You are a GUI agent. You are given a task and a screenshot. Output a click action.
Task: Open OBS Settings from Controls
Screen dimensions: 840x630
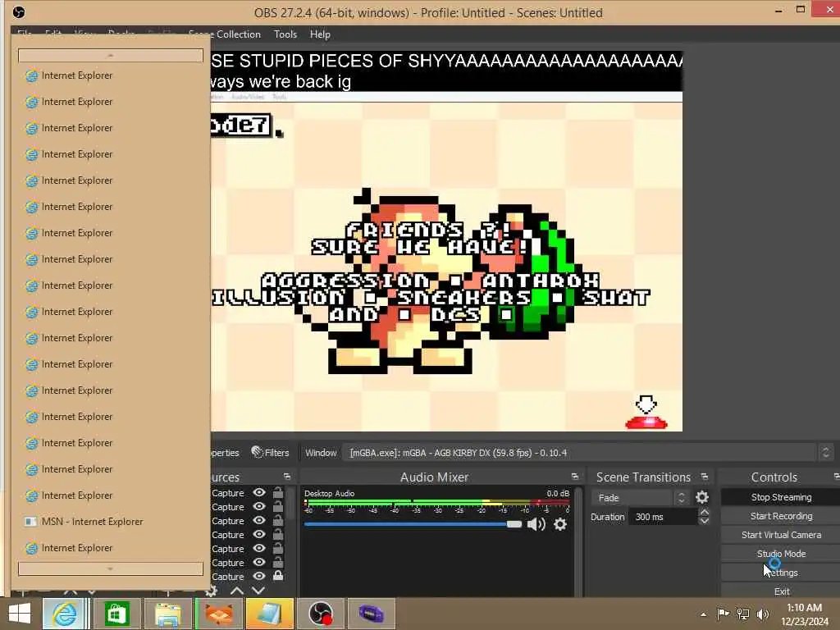(781, 572)
